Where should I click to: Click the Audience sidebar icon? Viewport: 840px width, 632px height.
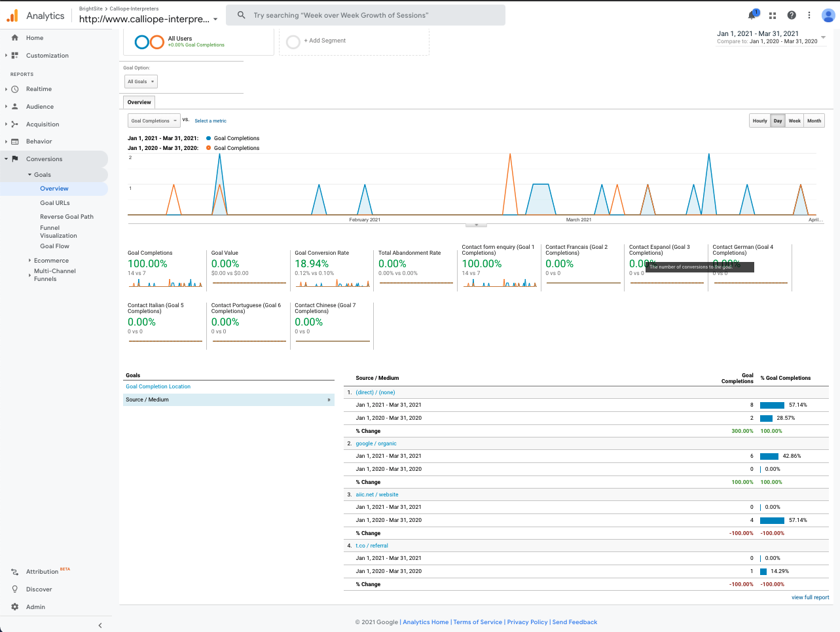pyautogui.click(x=14, y=106)
